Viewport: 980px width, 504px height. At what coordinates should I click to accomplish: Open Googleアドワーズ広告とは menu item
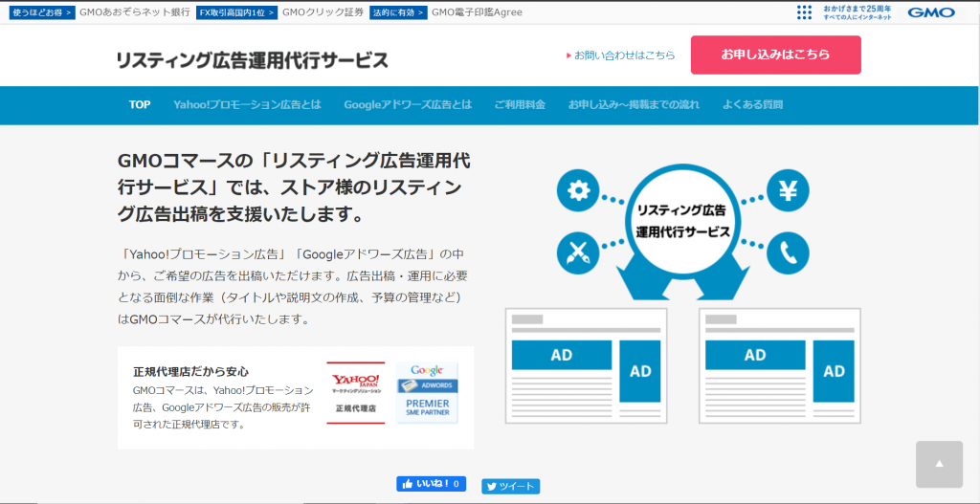[408, 105]
